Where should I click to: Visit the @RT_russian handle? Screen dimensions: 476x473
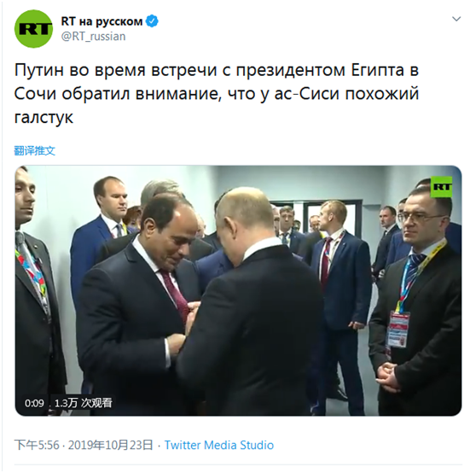93,37
